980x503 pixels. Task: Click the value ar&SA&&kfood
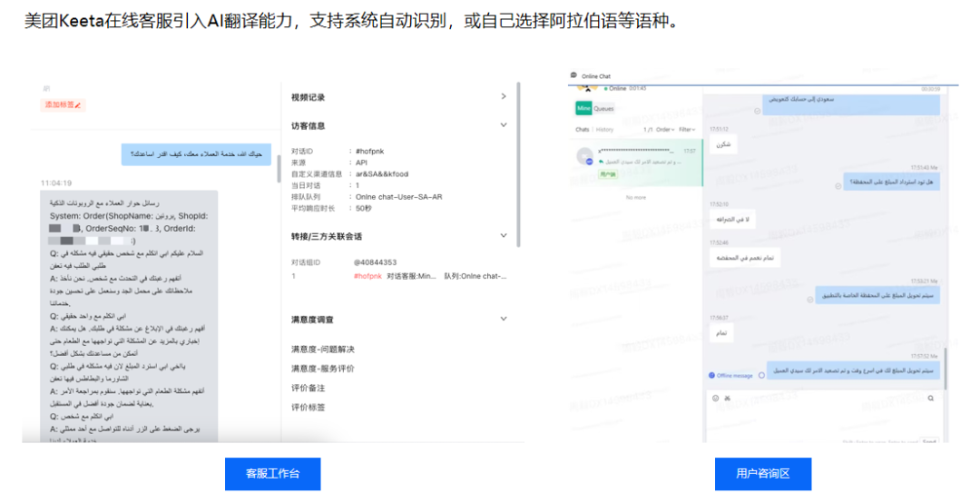[382, 174]
